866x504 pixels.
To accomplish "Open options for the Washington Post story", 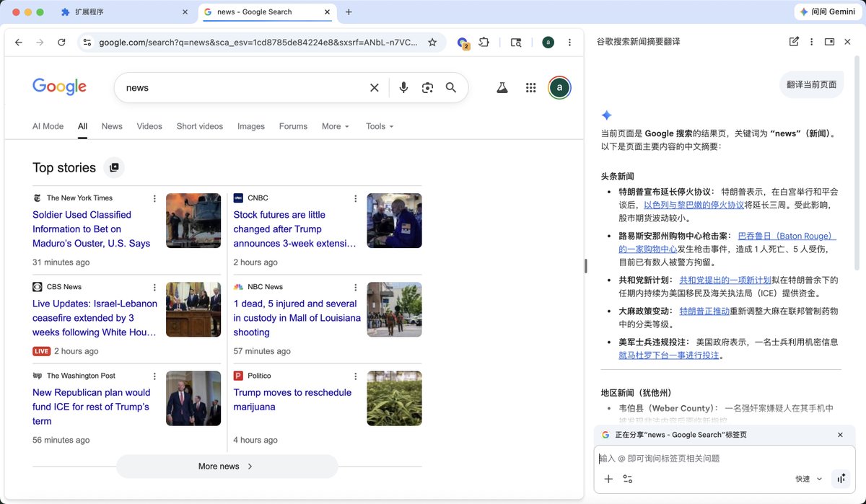I will pyautogui.click(x=154, y=376).
